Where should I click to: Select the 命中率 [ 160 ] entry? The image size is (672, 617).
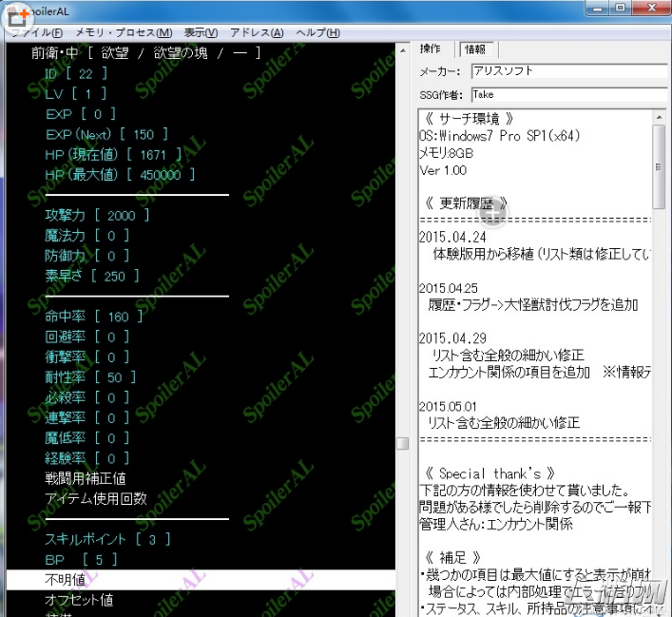(x=94, y=317)
